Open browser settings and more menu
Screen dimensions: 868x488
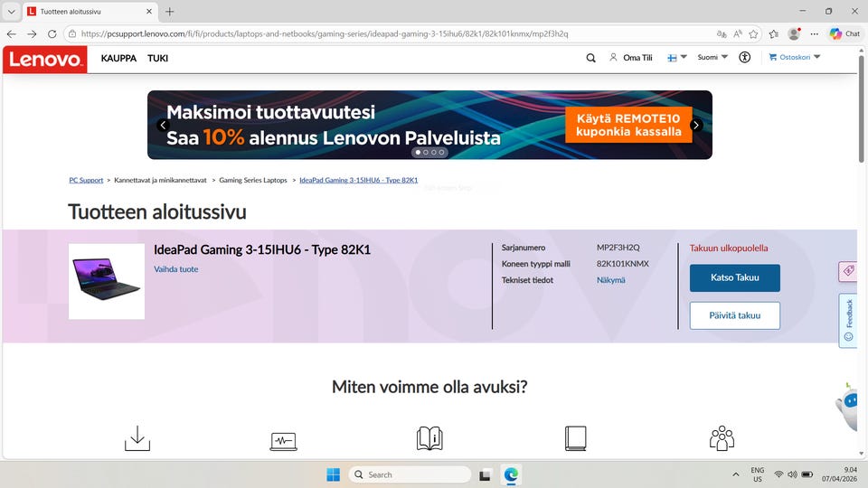pyautogui.click(x=814, y=33)
